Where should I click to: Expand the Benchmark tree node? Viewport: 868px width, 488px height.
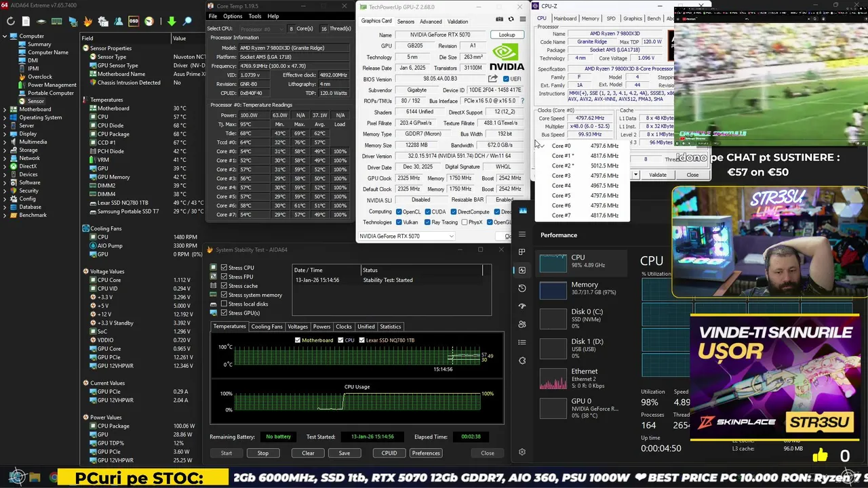point(5,215)
